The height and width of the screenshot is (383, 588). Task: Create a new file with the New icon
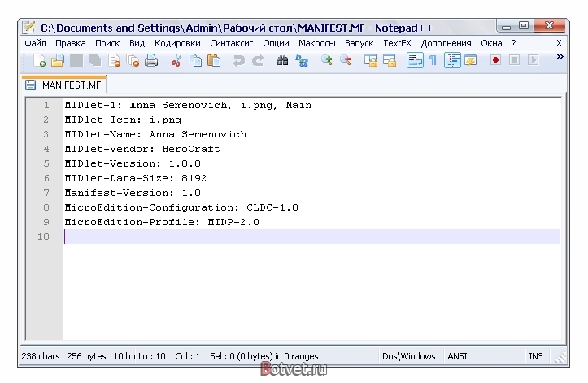coord(39,60)
